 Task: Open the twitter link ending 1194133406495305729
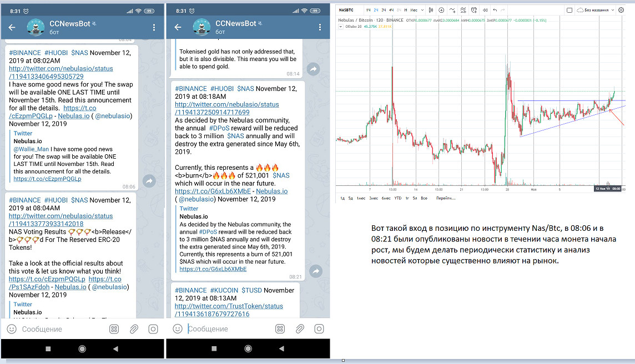tap(61, 73)
